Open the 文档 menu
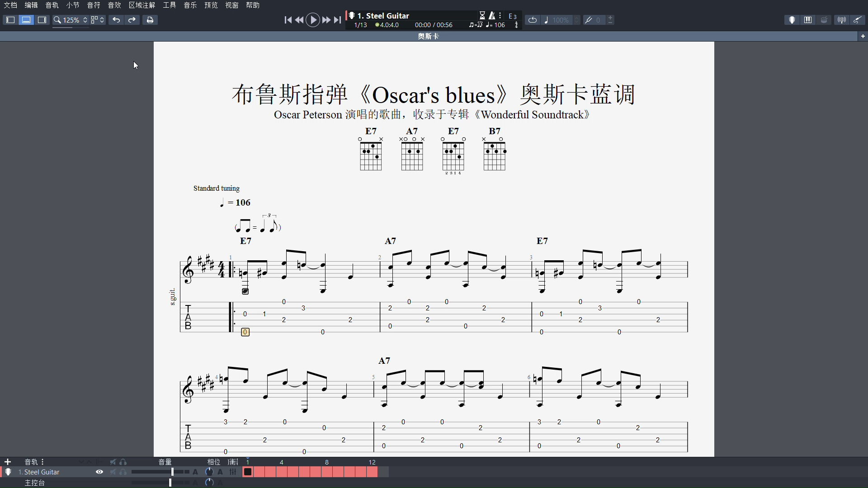The width and height of the screenshot is (868, 488). pos(10,5)
